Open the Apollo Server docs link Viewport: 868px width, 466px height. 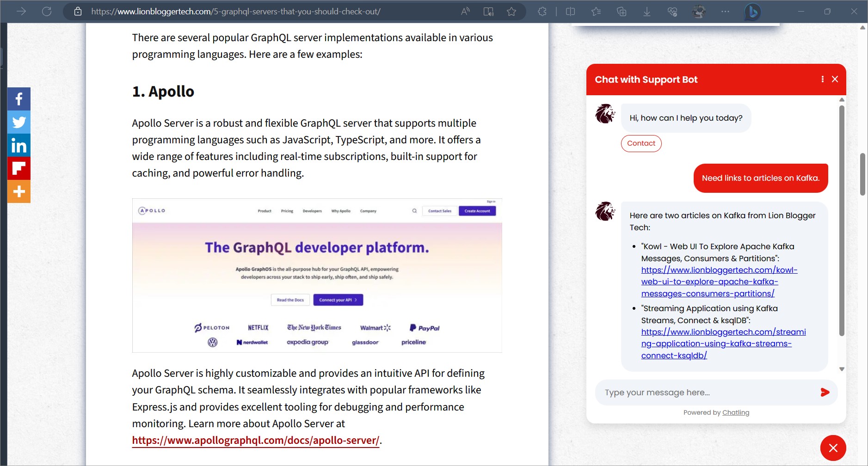point(255,441)
